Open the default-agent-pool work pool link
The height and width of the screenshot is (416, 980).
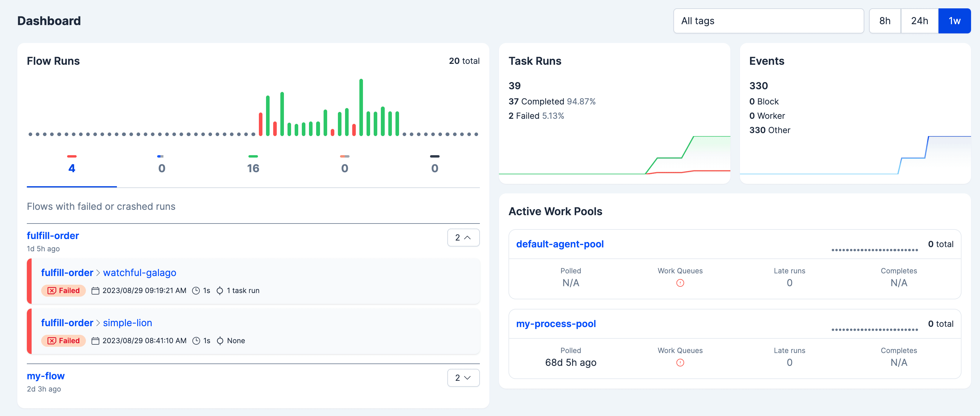coord(559,244)
